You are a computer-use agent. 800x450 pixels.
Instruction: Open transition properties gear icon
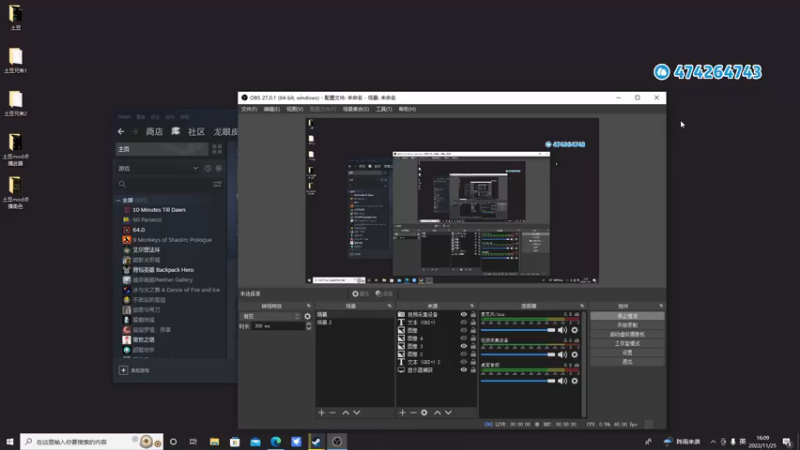[308, 316]
